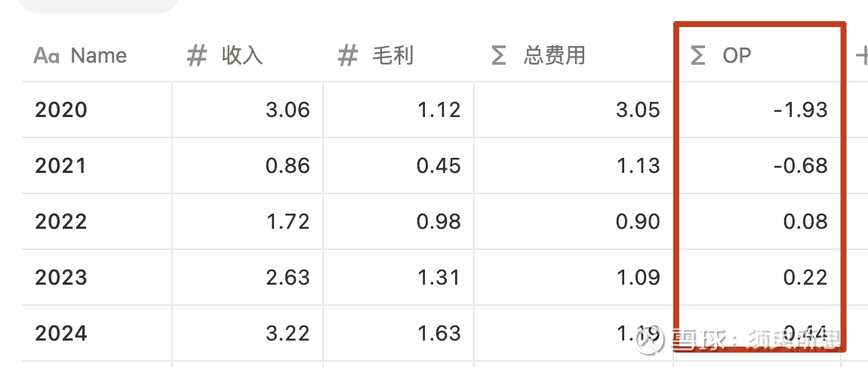The width and height of the screenshot is (868, 367).
Task: Open the 2020 row page
Action: coord(61,110)
